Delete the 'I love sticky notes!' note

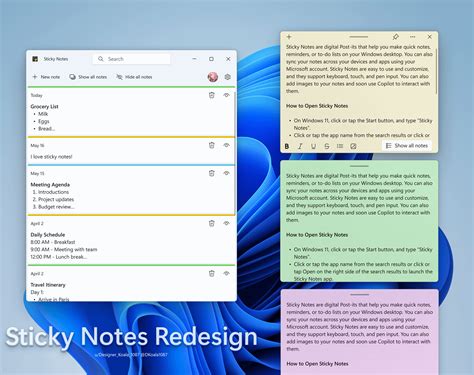coord(212,145)
